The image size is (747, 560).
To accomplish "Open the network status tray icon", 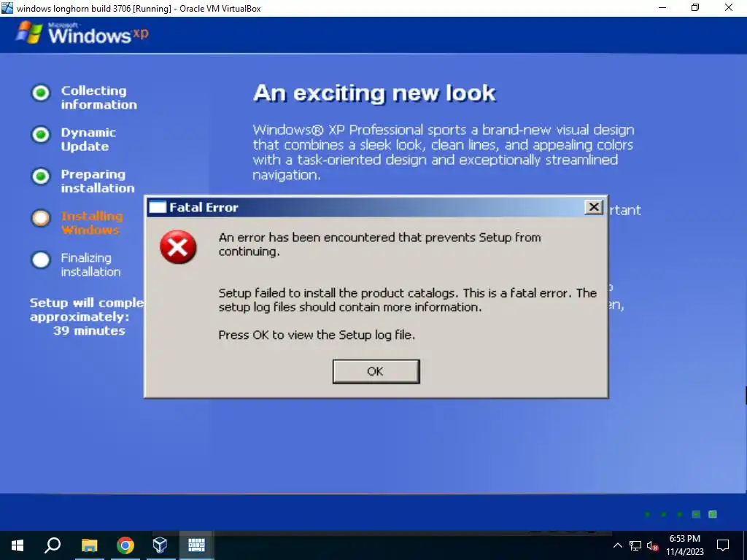I will (635, 545).
